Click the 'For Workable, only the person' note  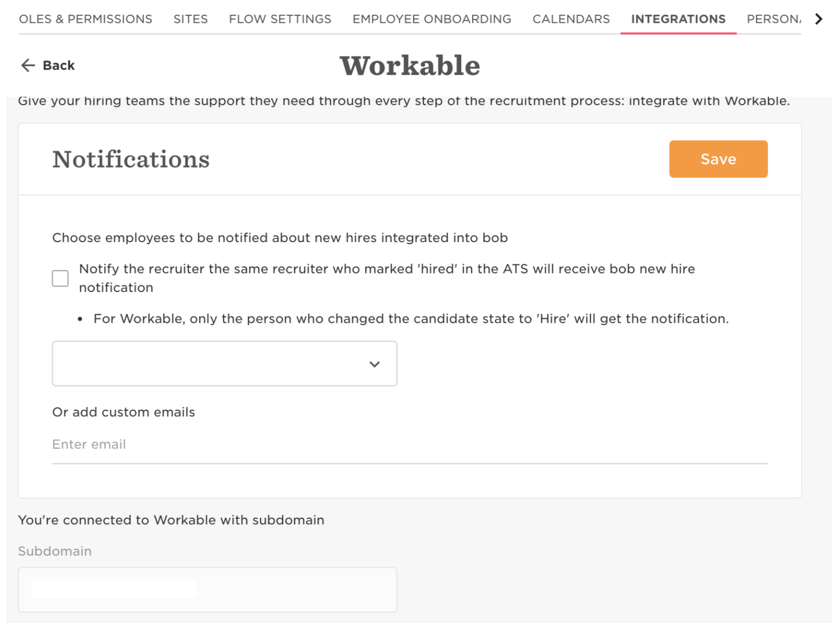point(411,319)
